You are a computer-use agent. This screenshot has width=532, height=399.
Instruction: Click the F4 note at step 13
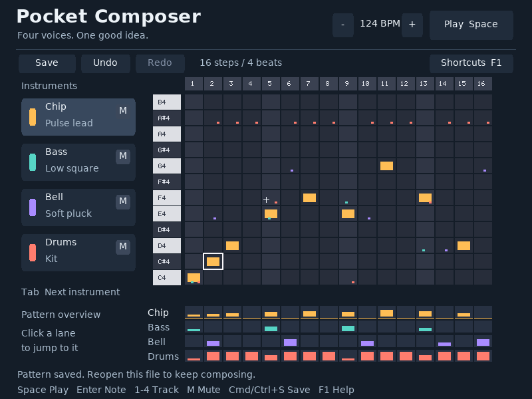click(x=425, y=198)
